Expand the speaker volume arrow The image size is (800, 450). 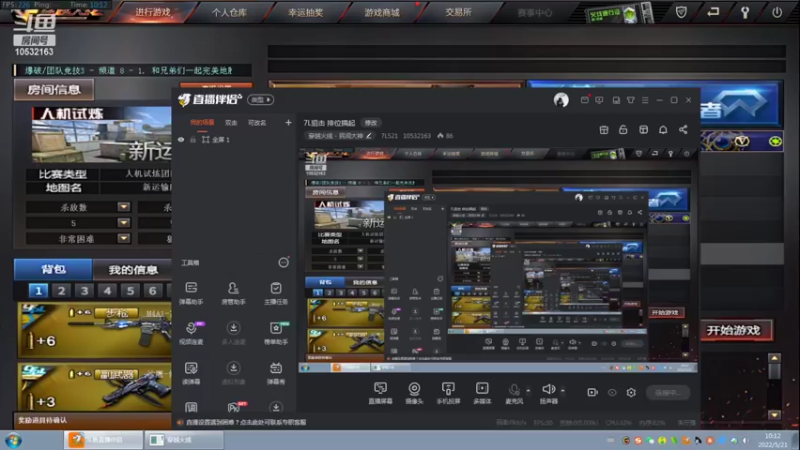coord(563,391)
